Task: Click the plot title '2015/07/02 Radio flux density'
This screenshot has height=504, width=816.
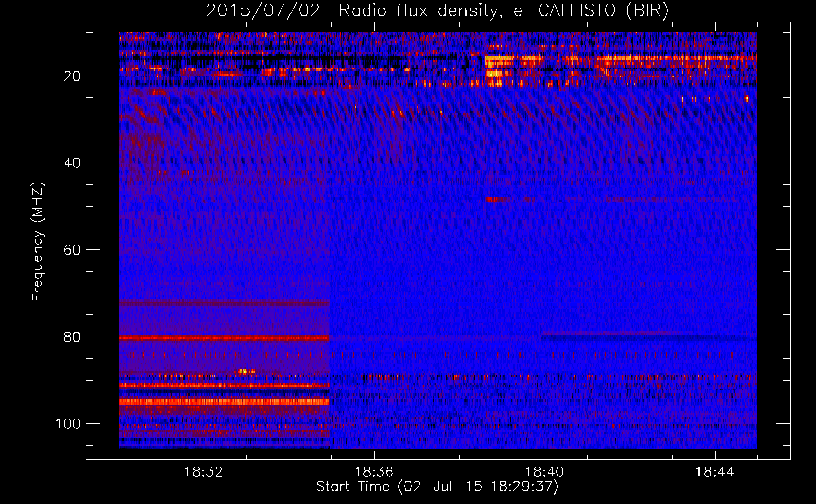Action: tap(437, 10)
